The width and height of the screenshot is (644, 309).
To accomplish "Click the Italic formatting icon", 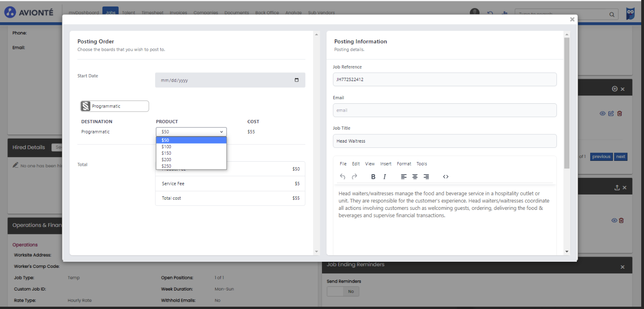I will pyautogui.click(x=385, y=177).
